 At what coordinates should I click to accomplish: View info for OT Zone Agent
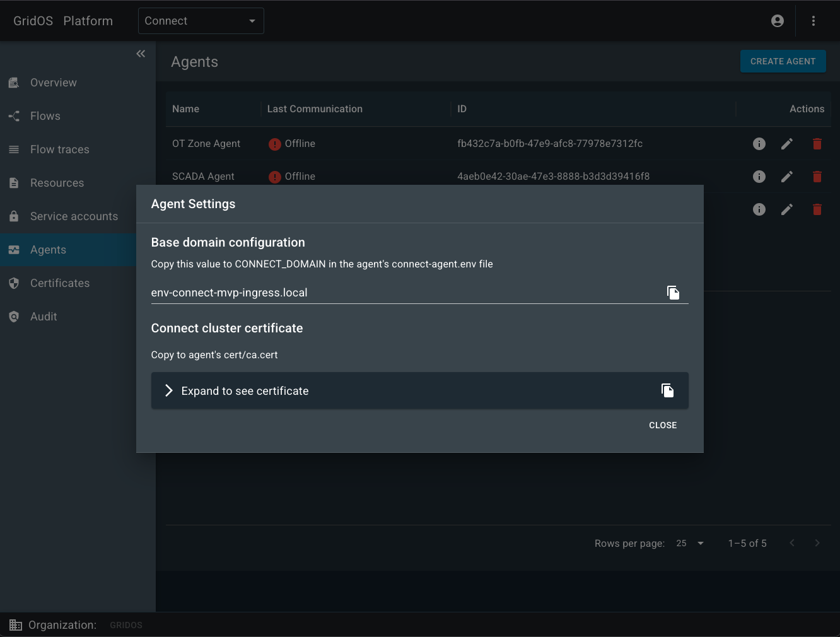759,144
